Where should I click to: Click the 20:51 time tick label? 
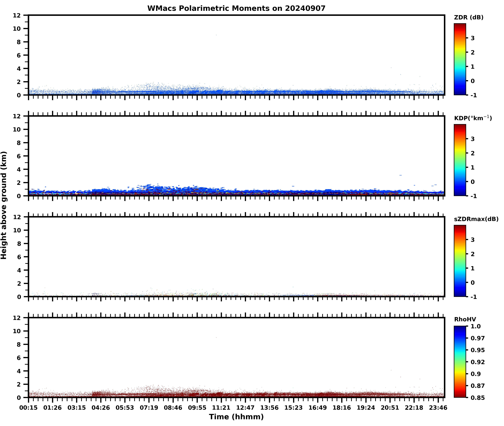pos(390,408)
